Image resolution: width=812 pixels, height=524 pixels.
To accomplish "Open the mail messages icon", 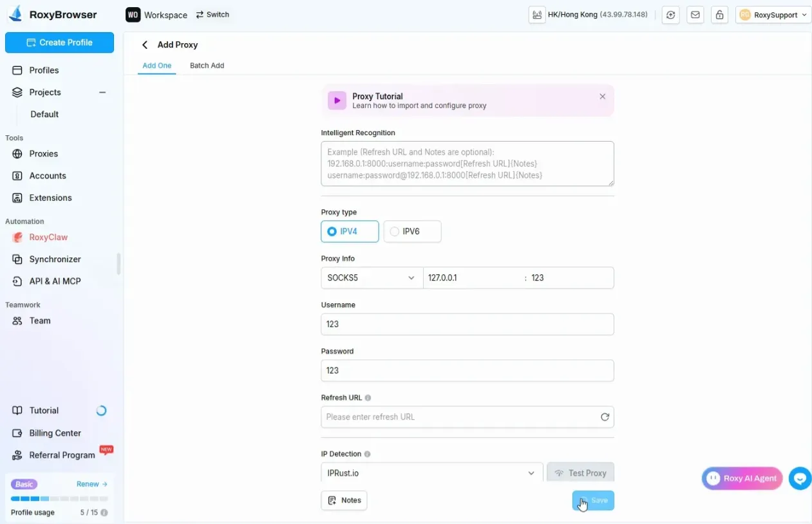I will click(695, 15).
